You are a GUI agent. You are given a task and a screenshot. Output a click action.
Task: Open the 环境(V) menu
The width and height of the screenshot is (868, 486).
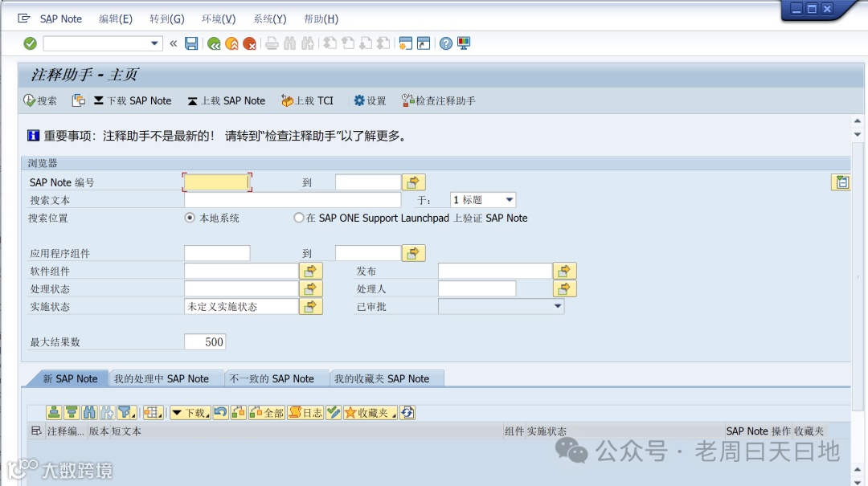pyautogui.click(x=218, y=18)
